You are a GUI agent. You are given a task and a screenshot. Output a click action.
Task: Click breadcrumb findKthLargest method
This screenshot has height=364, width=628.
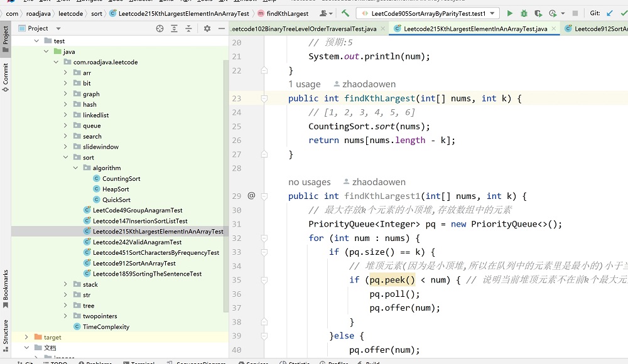[287, 13]
